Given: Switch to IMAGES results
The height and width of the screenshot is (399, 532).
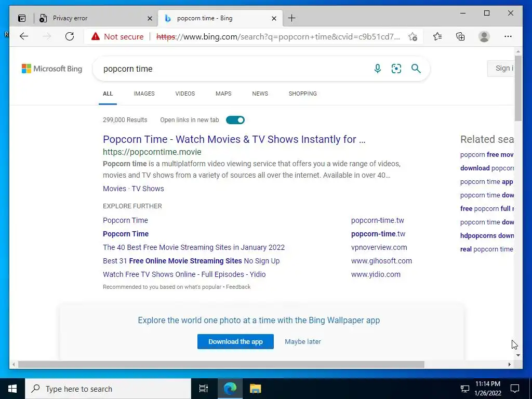Looking at the screenshot, I should tap(144, 94).
